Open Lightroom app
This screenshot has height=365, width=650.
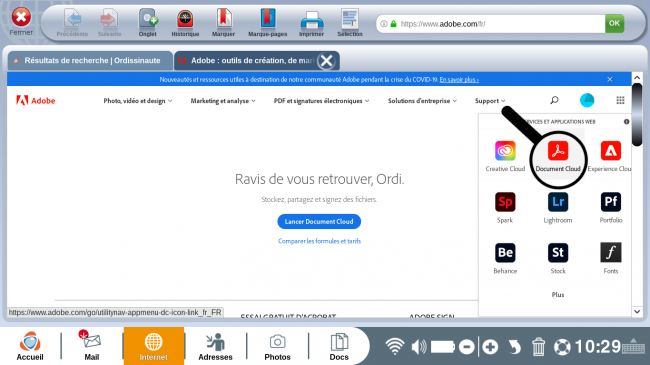(x=558, y=207)
